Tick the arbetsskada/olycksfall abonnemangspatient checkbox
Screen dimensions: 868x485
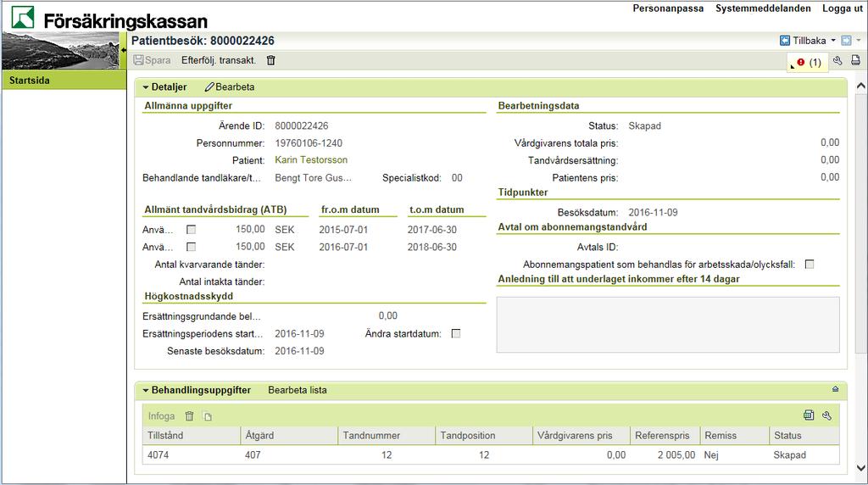tap(810, 264)
